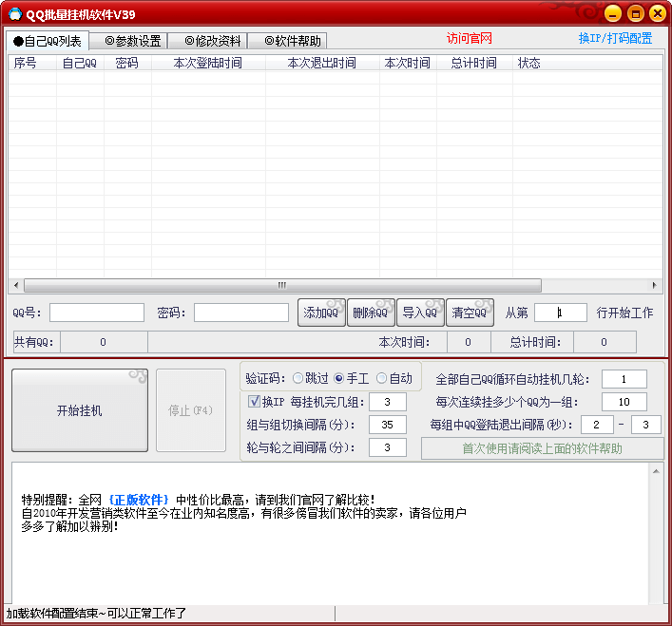Click the 停止 (F4) button
The image size is (672, 626).
click(191, 410)
